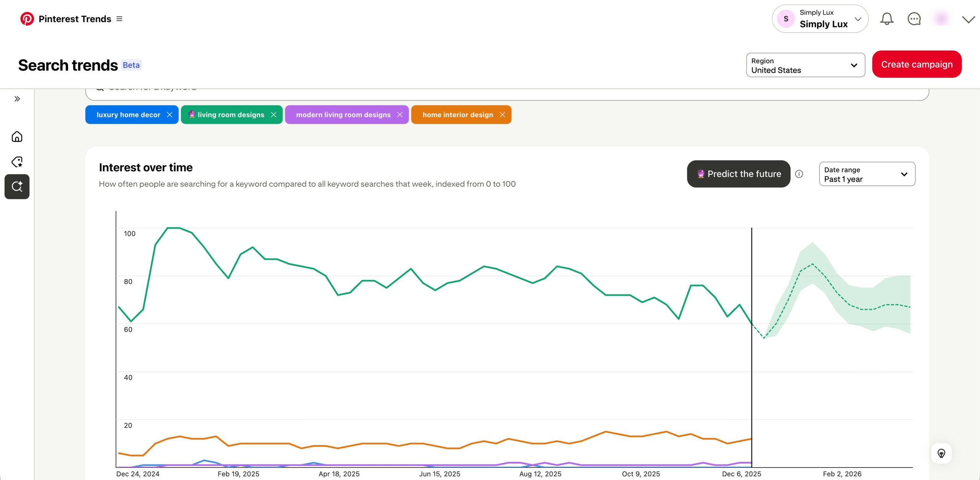Select the search trends sidebar item
The image size is (980, 480).
click(x=17, y=187)
